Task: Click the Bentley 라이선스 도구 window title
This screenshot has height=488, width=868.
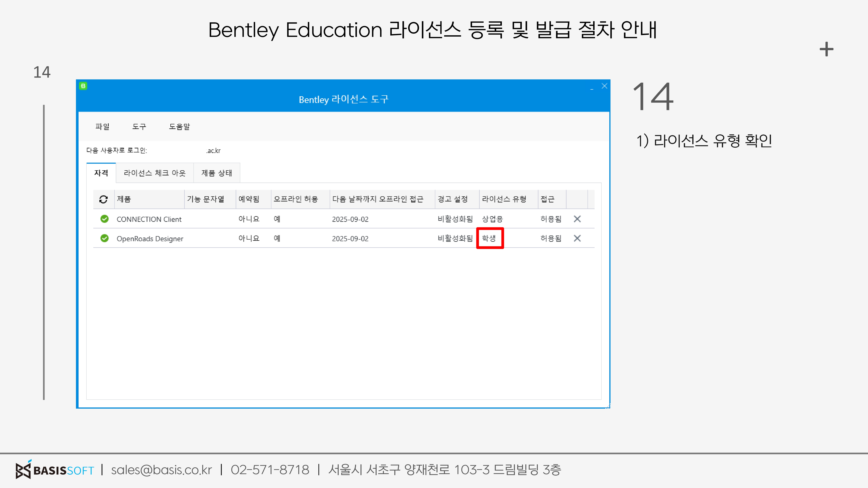Action: pos(344,99)
